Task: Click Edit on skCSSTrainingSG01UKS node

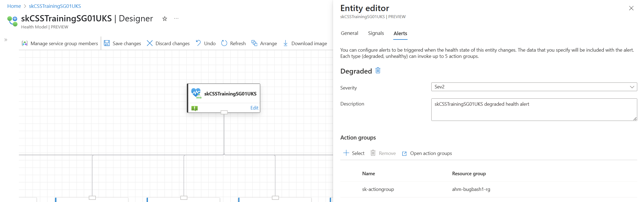Action: [254, 108]
